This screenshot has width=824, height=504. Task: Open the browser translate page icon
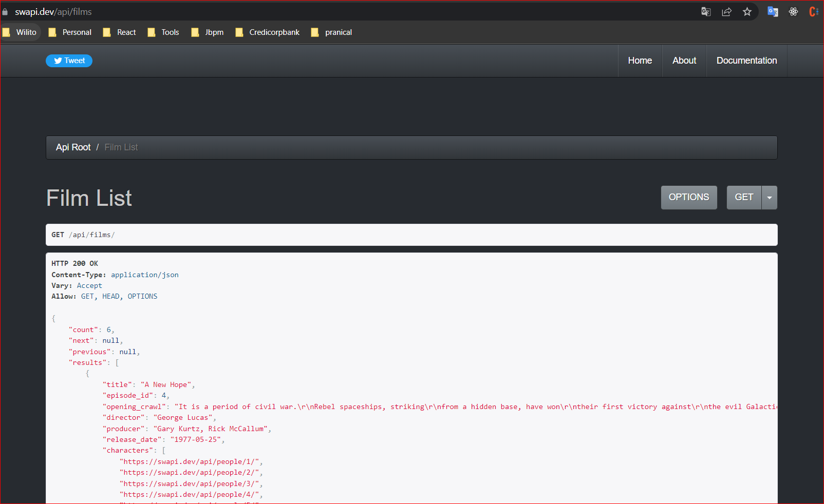point(706,12)
